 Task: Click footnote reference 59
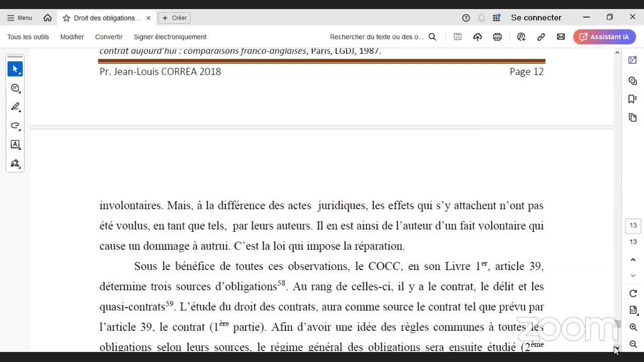[170, 303]
